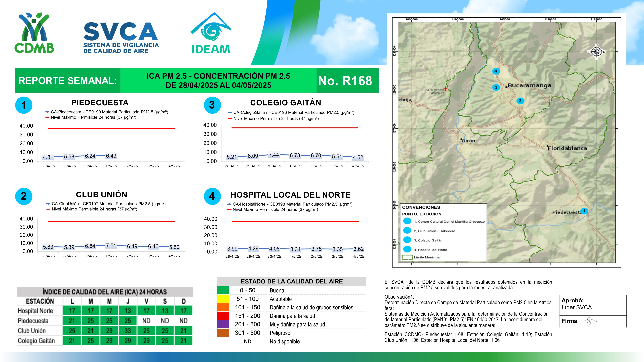644x362 pixels.
Task: Click the IDEAM logo
Action: click(x=211, y=34)
